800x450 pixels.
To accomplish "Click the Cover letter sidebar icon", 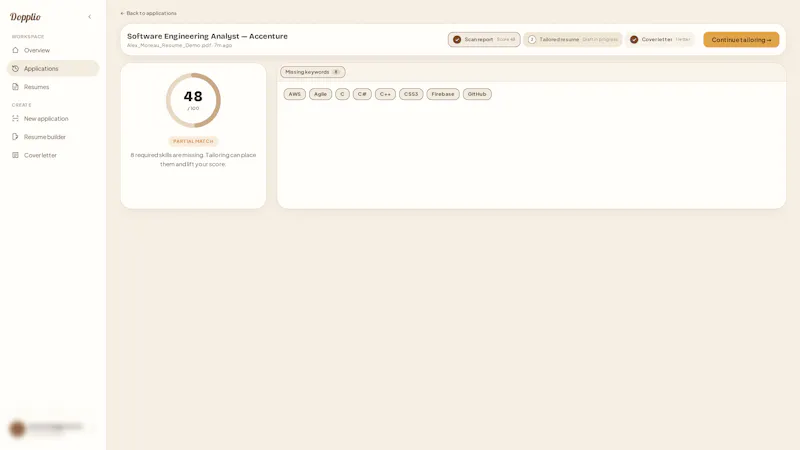I will tap(15, 155).
